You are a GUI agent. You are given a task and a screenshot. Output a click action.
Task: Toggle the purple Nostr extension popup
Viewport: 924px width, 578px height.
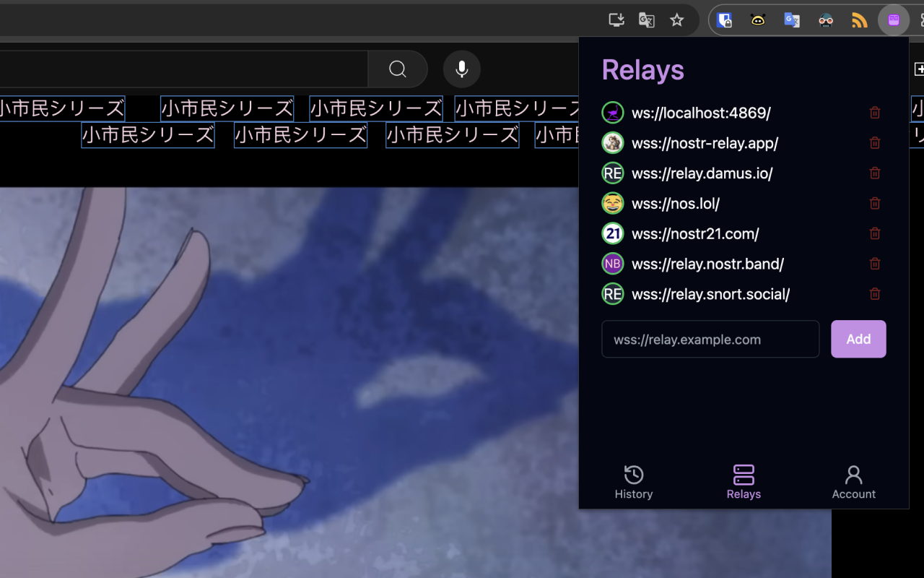pyautogui.click(x=893, y=20)
